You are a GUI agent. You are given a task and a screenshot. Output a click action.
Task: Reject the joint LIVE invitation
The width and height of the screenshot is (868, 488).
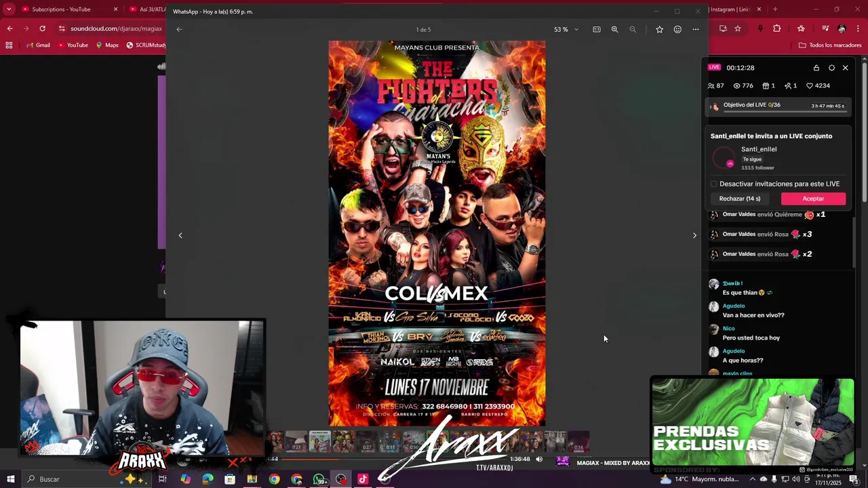coord(740,199)
